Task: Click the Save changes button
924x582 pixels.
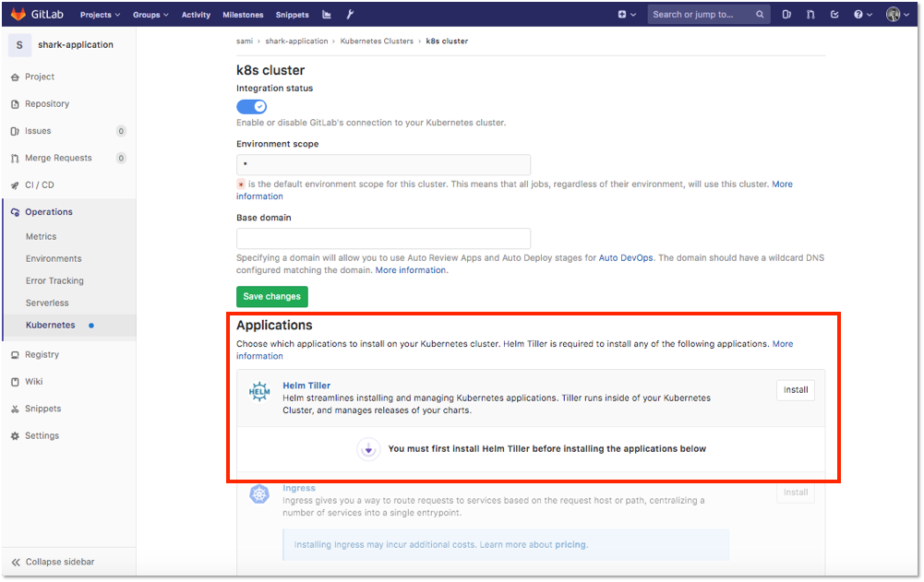Action: [x=272, y=297]
